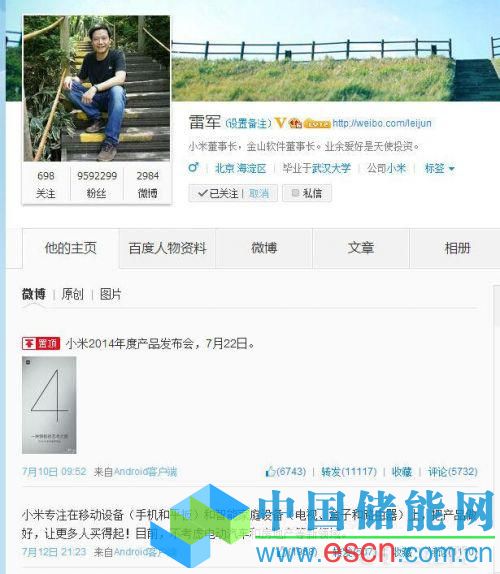Select the 文章 articles tab
The height and width of the screenshot is (574, 500).
click(361, 248)
